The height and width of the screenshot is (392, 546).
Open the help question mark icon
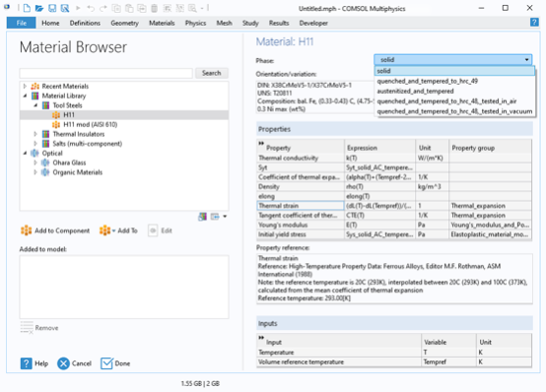click(534, 23)
